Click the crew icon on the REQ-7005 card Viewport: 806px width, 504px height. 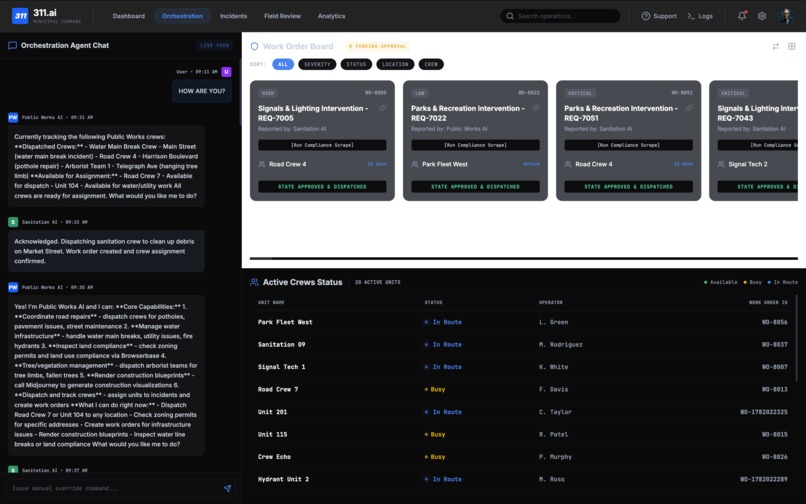262,164
